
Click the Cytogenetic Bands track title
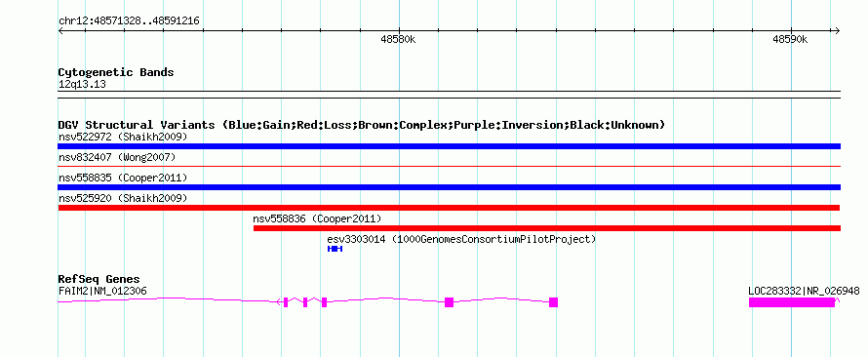[116, 72]
